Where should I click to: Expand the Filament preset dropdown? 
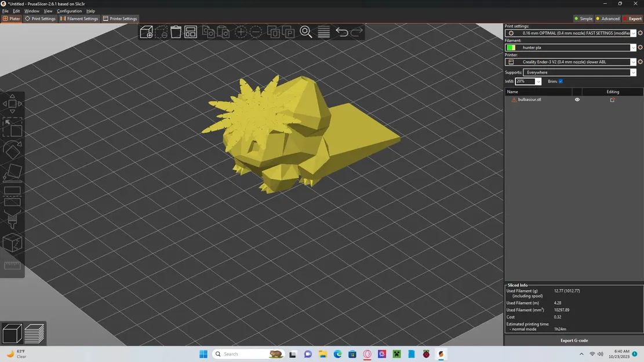coord(634,47)
